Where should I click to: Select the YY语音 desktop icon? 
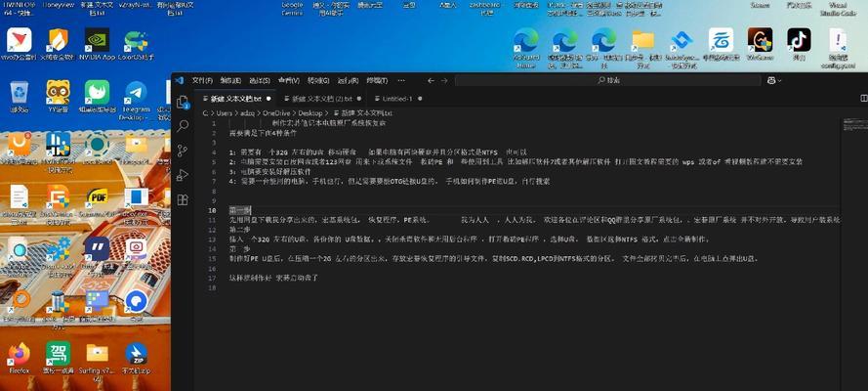click(59, 97)
